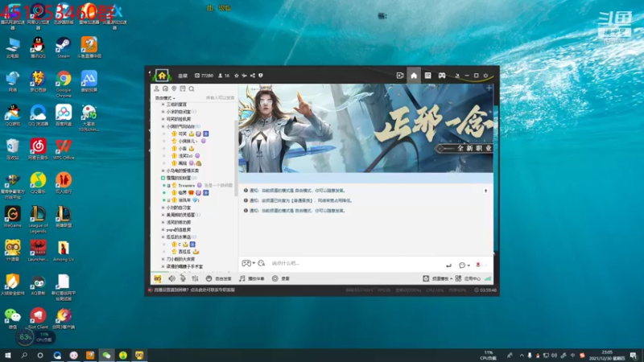Viewport: 644px width, 362px height.
Task: Click the scroll-to-top arrow in chat area
Action: [x=485, y=191]
